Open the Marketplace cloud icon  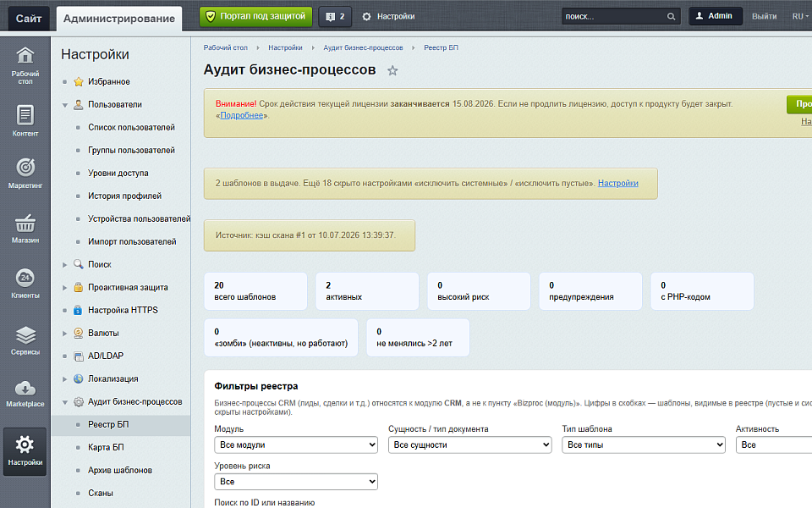click(x=25, y=394)
